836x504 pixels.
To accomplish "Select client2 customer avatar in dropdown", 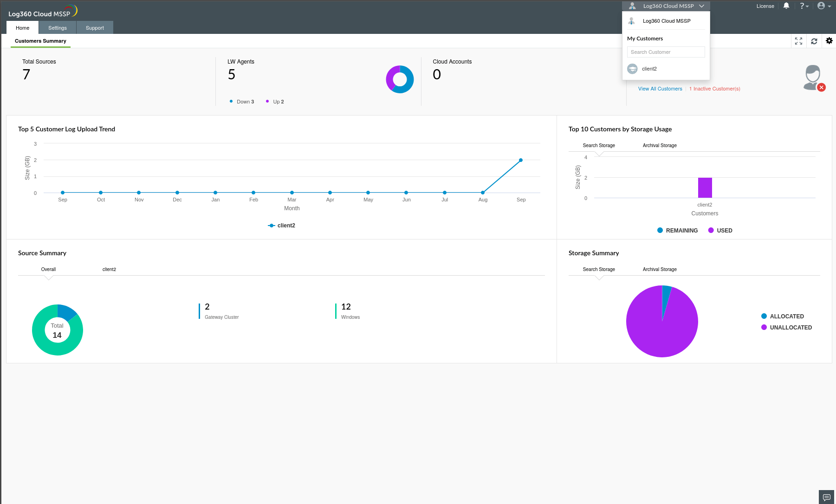I will click(632, 69).
